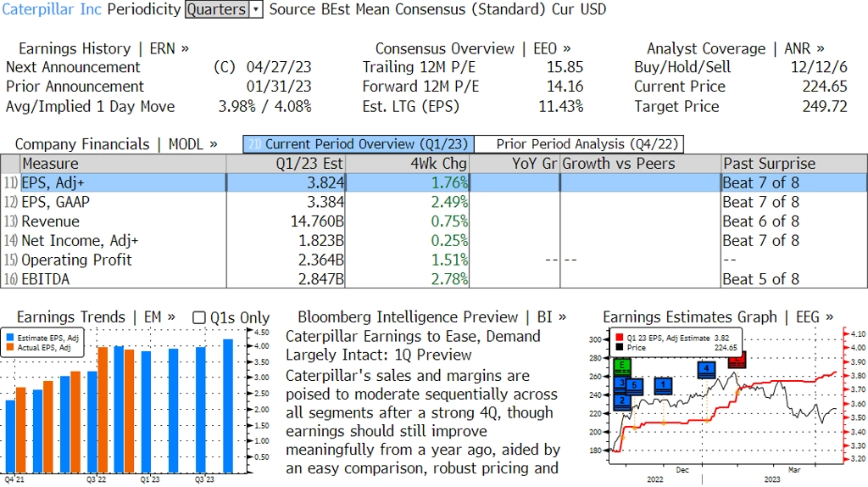Open the Caterpillar 1Q Preview headline
Screen dimensions: 868x487
tap(413, 345)
